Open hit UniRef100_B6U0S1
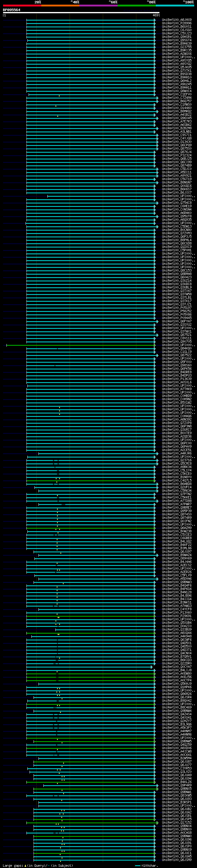 (x=177, y=26)
